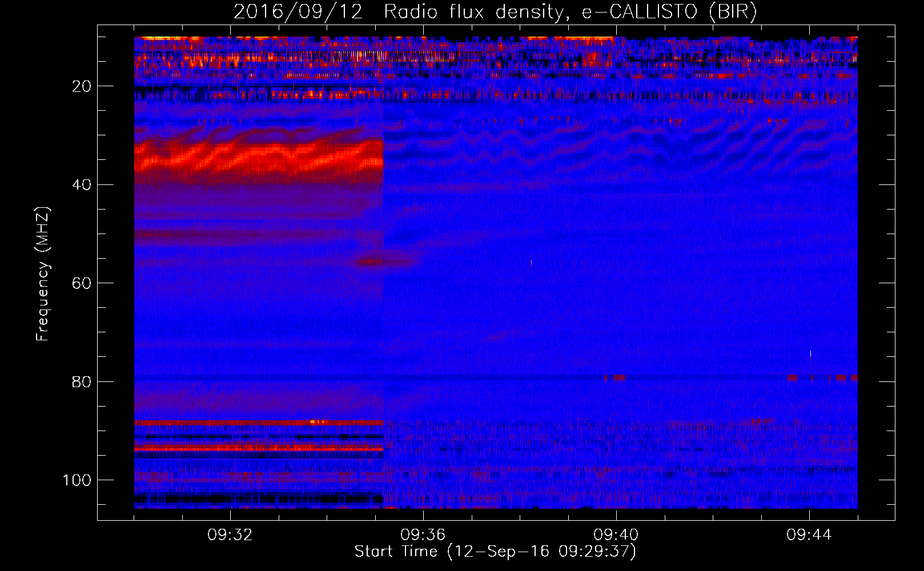Click the "80" frequency tick label
This screenshot has height=571, width=924.
coord(82,381)
